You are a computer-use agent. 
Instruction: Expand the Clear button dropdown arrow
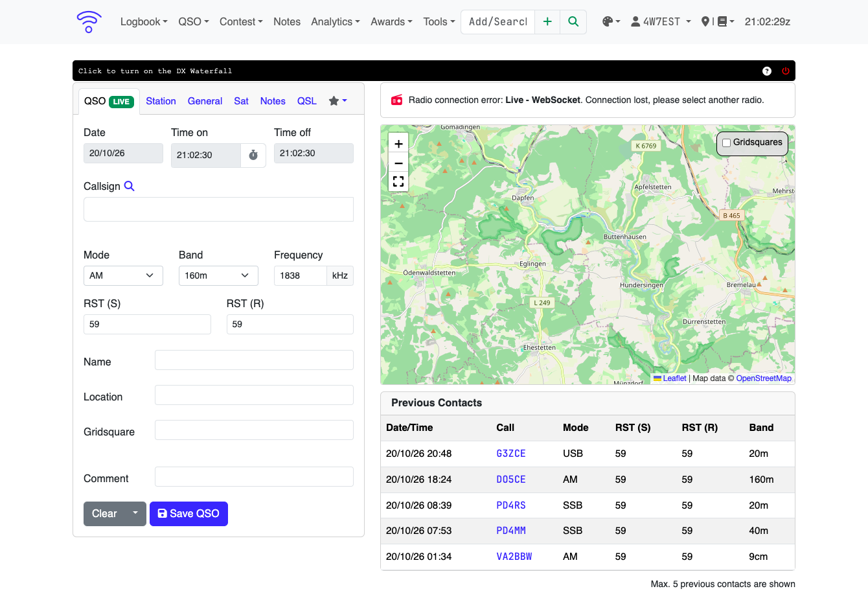pyautogui.click(x=135, y=513)
